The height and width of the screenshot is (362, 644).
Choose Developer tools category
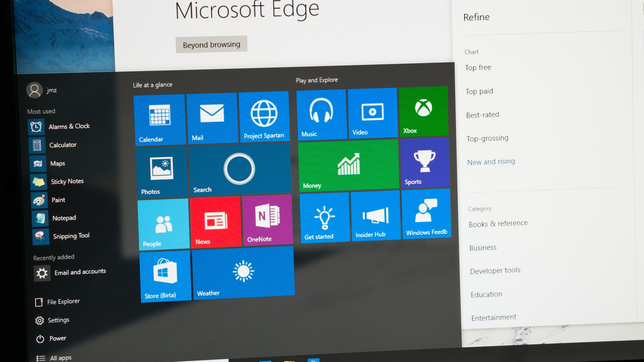495,271
